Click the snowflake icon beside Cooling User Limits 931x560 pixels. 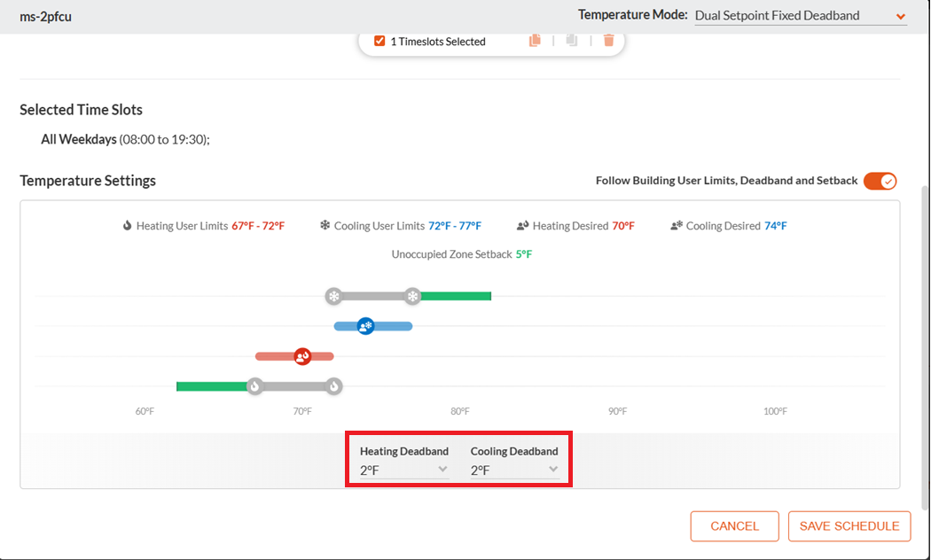325,225
